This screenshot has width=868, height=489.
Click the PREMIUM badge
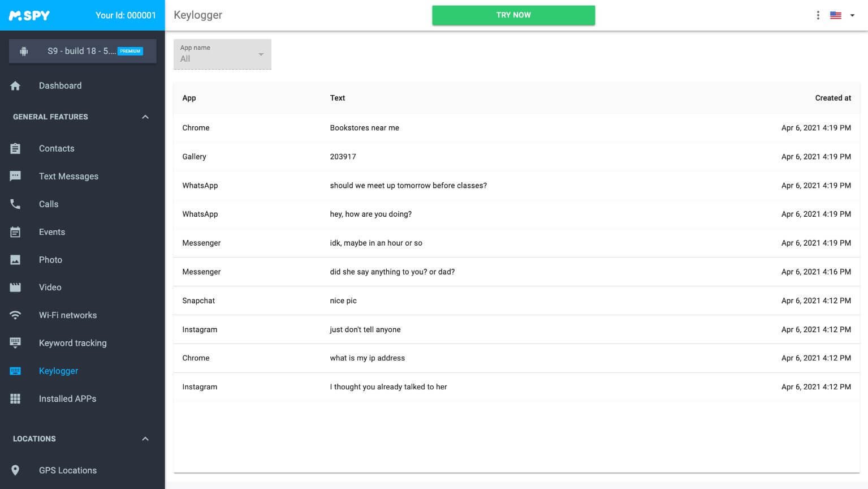click(x=130, y=51)
